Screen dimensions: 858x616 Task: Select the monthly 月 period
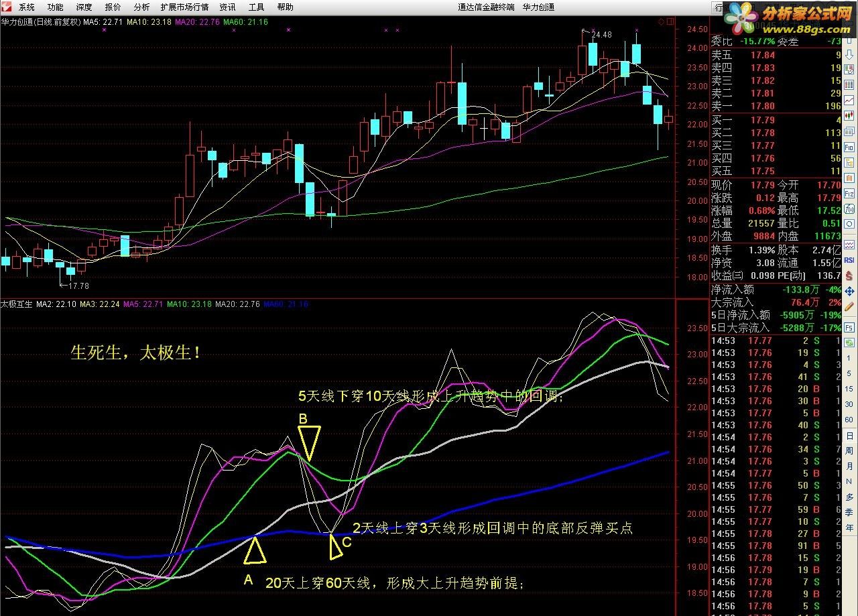coord(849,466)
